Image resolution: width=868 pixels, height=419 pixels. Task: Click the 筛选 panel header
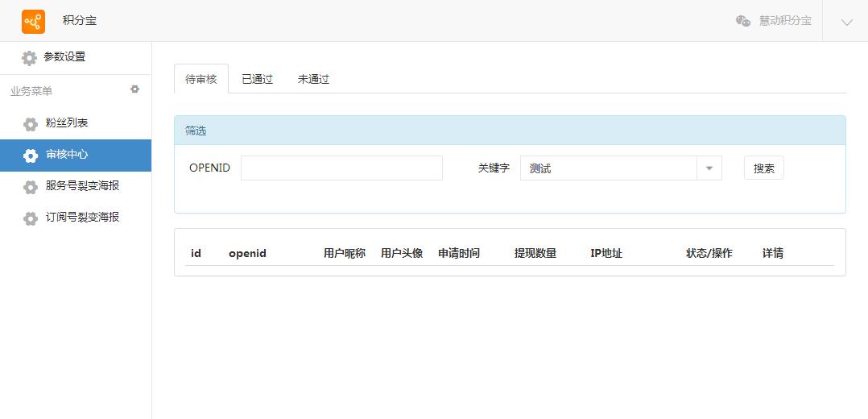(510, 131)
